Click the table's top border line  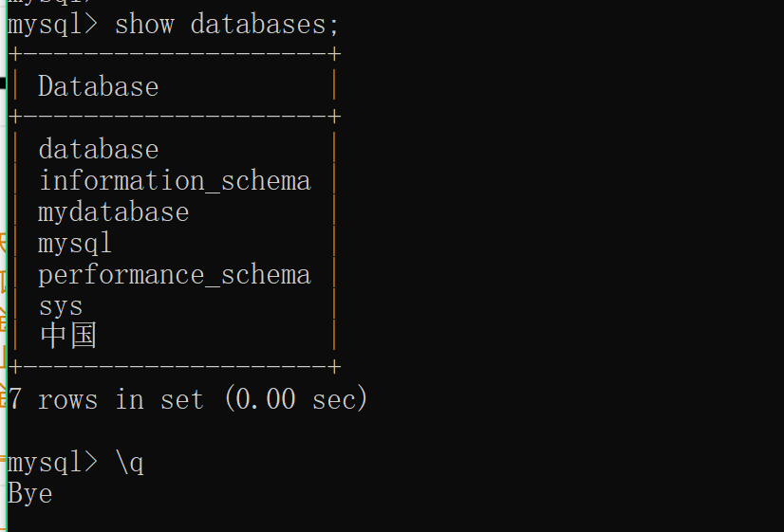point(175,53)
